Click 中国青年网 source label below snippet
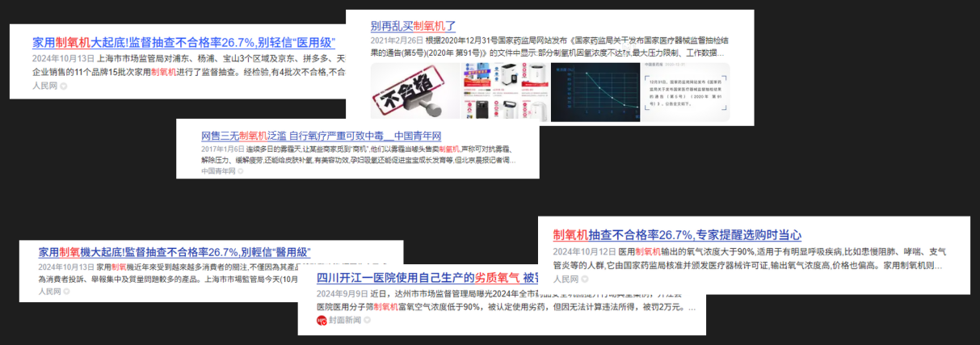Screen dimensions: 980x345 point(219,171)
